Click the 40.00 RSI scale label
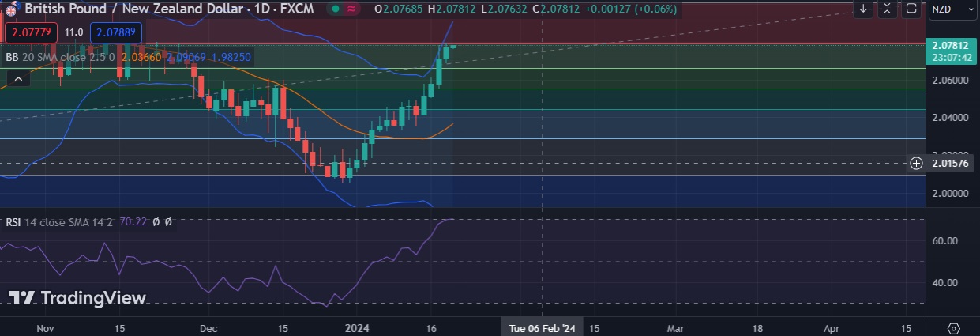This screenshot has height=336, width=980. (x=945, y=282)
